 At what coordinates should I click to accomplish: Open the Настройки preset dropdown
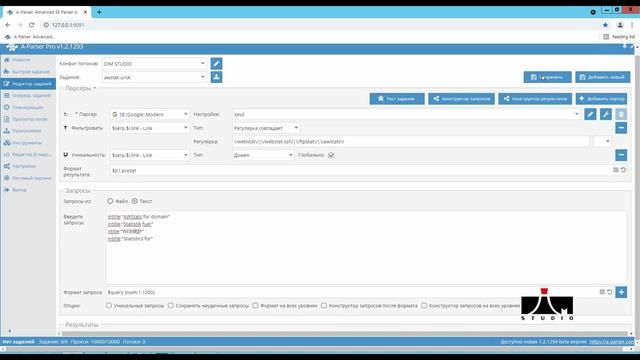406,114
